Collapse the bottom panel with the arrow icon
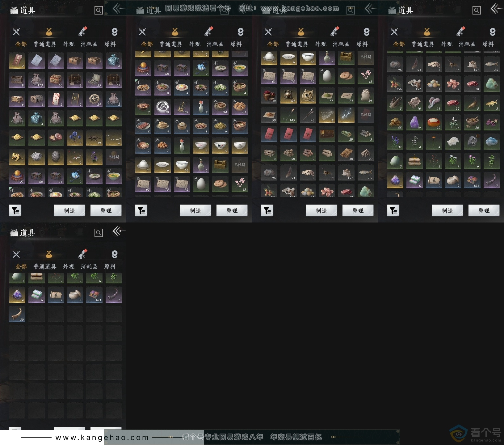 (119, 231)
